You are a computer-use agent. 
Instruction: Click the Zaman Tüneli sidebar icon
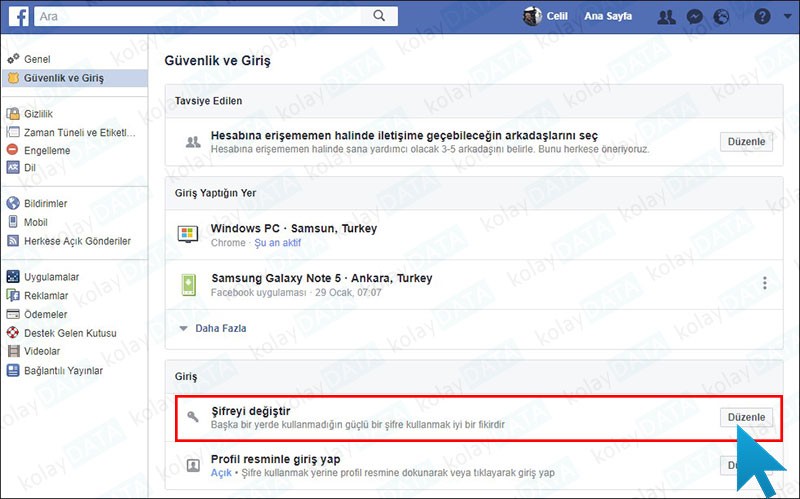13,132
